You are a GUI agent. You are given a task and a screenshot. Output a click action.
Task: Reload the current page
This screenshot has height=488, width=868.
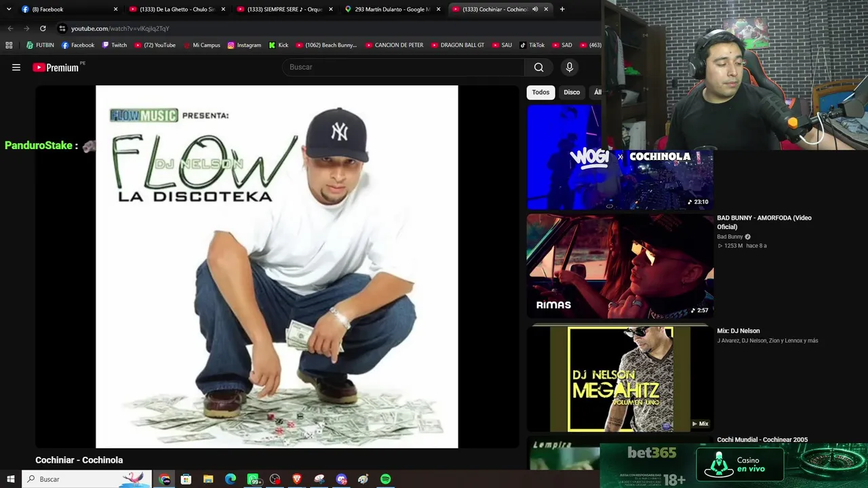click(43, 28)
